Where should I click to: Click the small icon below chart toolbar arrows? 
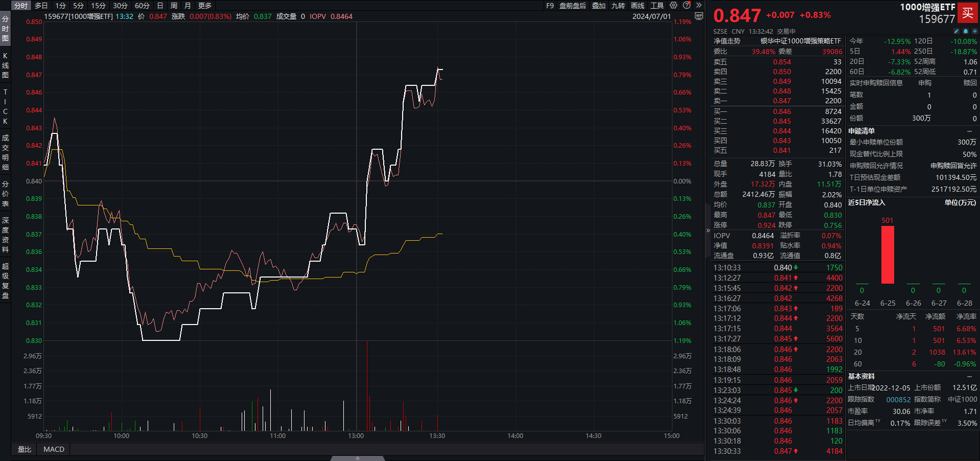pos(699,16)
